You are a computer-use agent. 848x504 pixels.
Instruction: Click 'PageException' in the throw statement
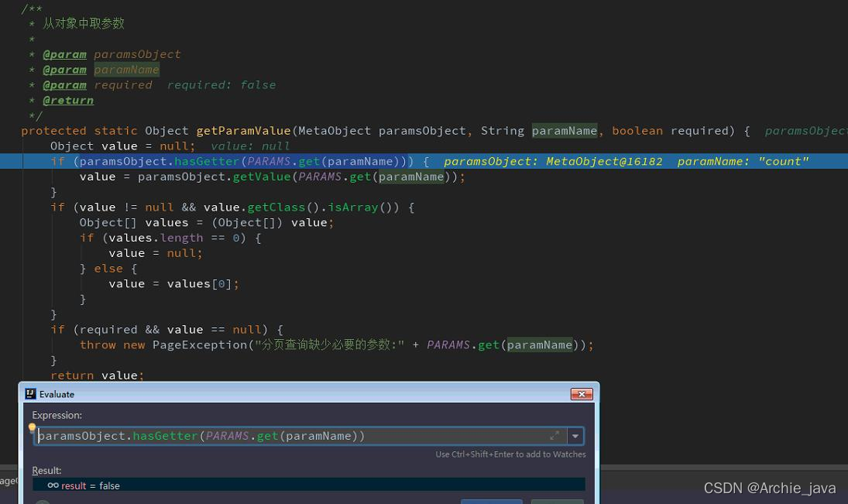(x=200, y=345)
